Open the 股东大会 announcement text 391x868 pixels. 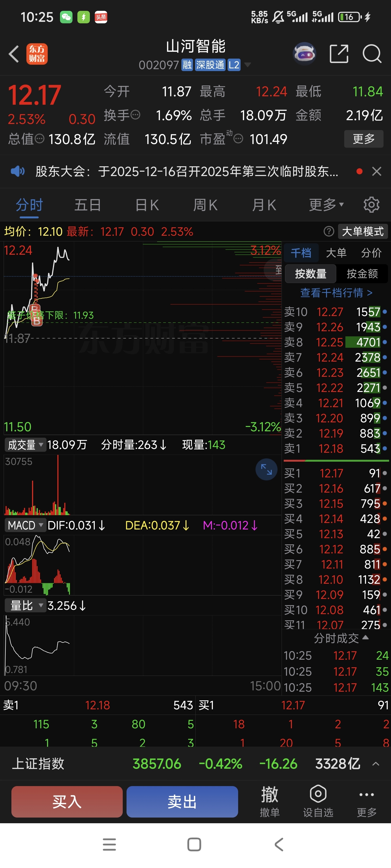(x=187, y=171)
